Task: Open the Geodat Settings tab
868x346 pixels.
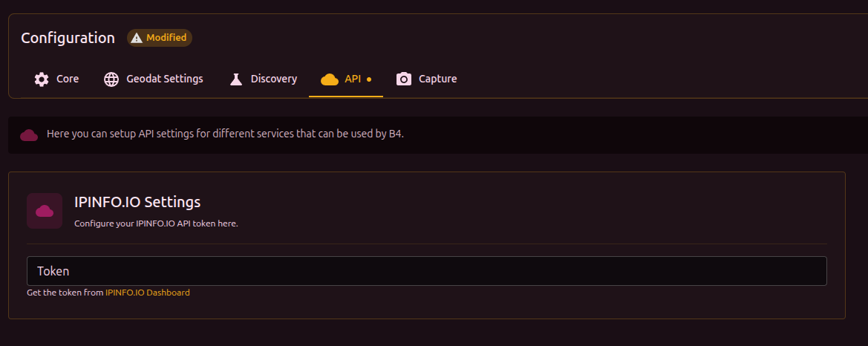Action: click(164, 79)
